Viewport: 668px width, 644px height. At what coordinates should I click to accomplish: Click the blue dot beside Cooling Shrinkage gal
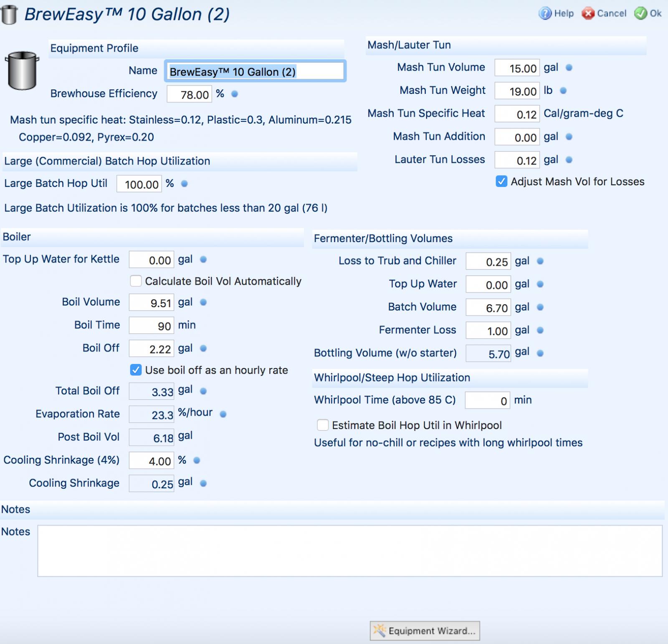pos(203,483)
